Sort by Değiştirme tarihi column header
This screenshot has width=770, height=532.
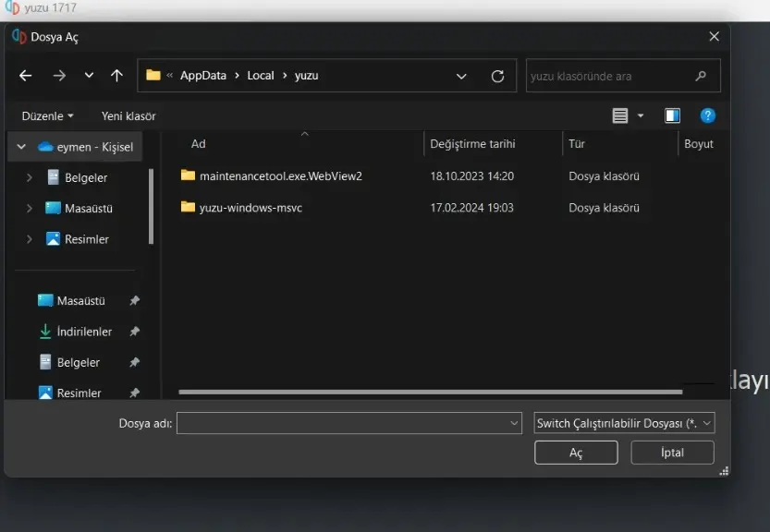[x=472, y=144]
